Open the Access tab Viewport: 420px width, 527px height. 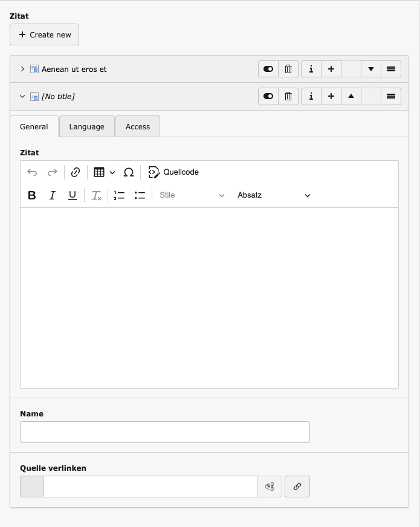(138, 127)
